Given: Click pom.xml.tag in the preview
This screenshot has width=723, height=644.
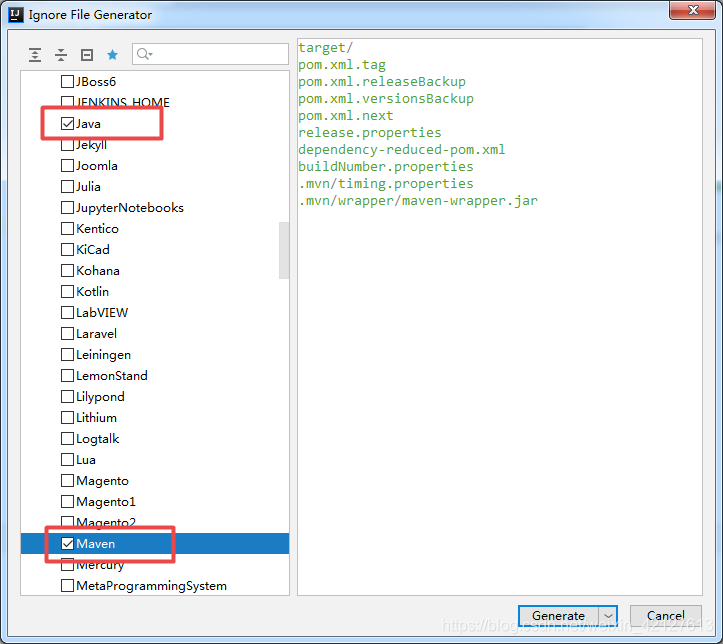Looking at the screenshot, I should click(342, 65).
